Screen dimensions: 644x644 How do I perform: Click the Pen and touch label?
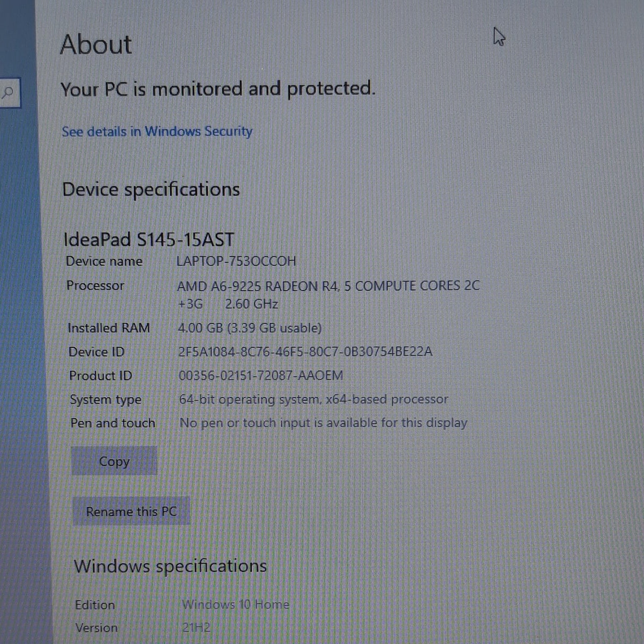(113, 423)
